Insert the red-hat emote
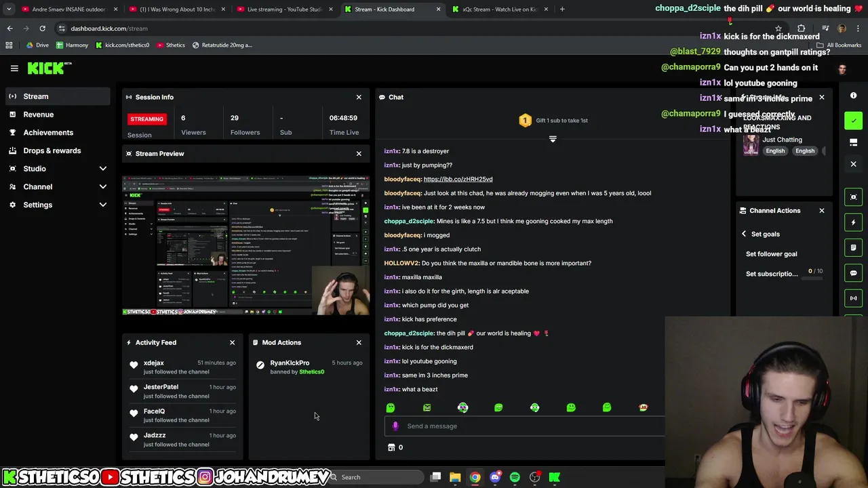The image size is (868, 488). tap(643, 407)
